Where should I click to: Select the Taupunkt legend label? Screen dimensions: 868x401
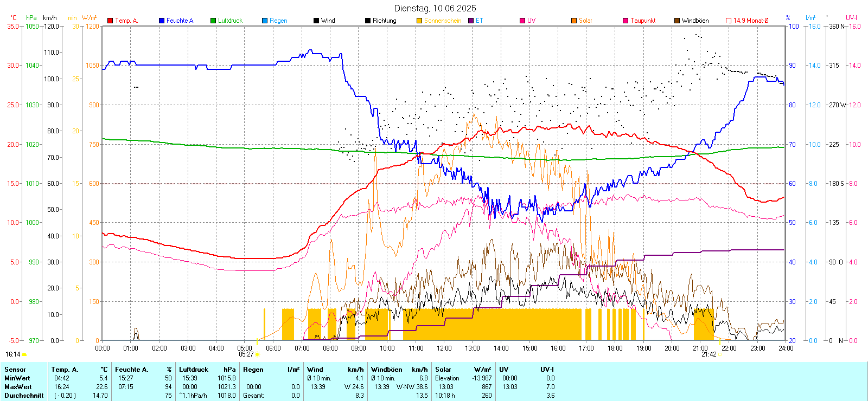click(643, 21)
